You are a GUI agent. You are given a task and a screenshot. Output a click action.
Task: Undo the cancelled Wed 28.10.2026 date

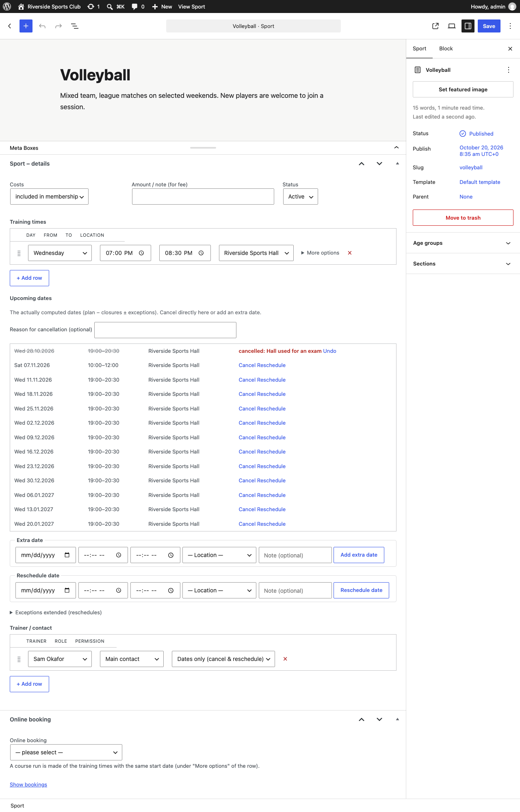click(329, 351)
